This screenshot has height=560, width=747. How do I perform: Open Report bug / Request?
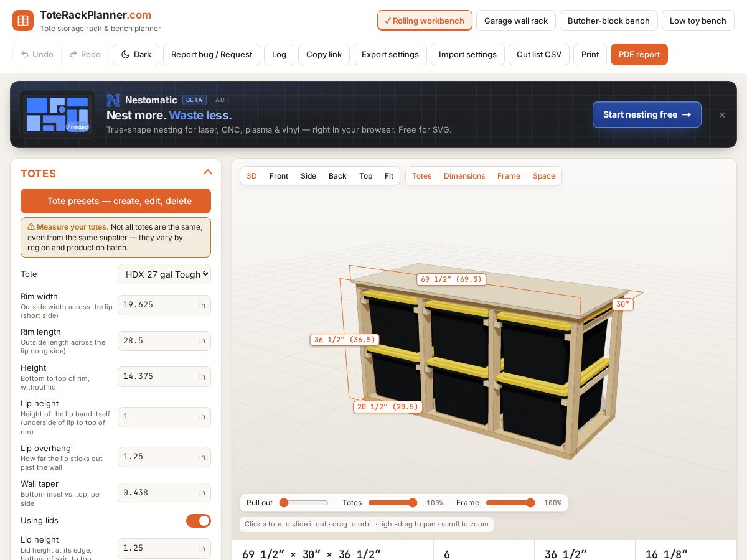coord(212,54)
